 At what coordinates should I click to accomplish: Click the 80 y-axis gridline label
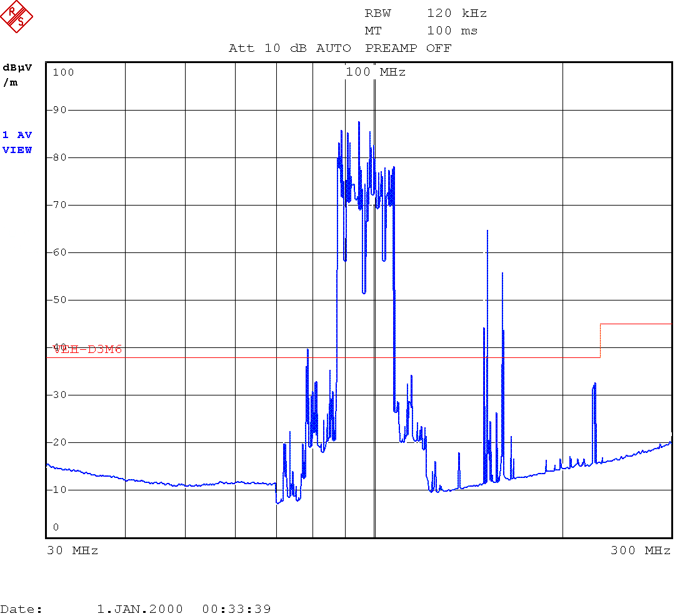pos(60,157)
